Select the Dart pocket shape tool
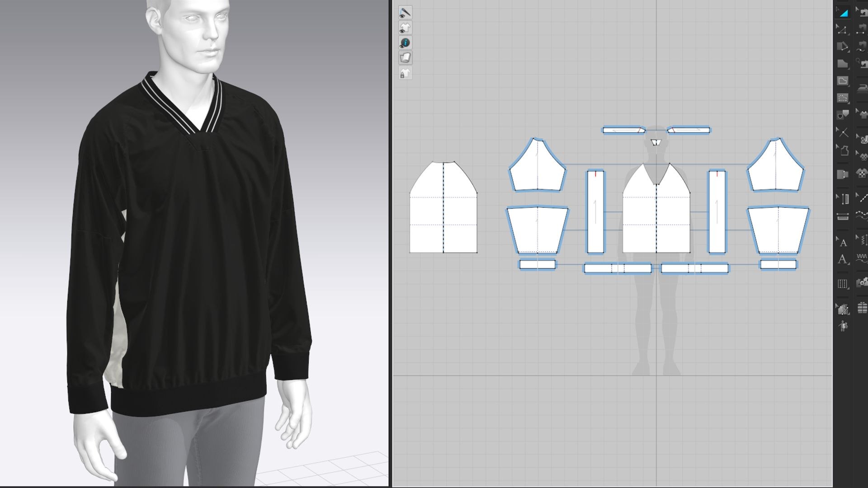868x488 pixels. (843, 115)
